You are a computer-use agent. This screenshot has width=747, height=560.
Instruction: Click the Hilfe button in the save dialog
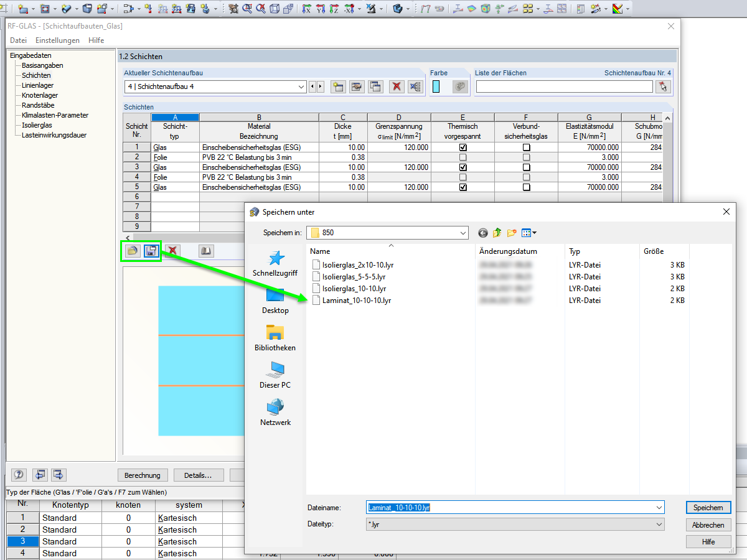click(x=708, y=541)
